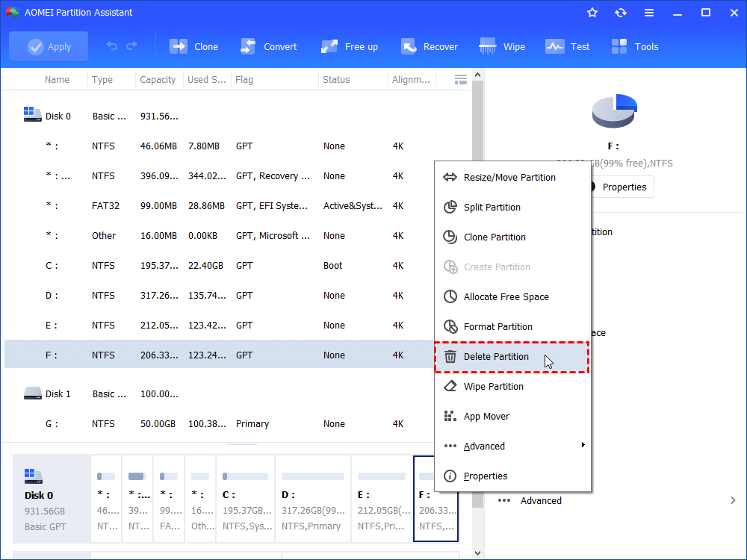Select Allocate Free Space in context menu
This screenshot has width=747, height=560.
(505, 296)
